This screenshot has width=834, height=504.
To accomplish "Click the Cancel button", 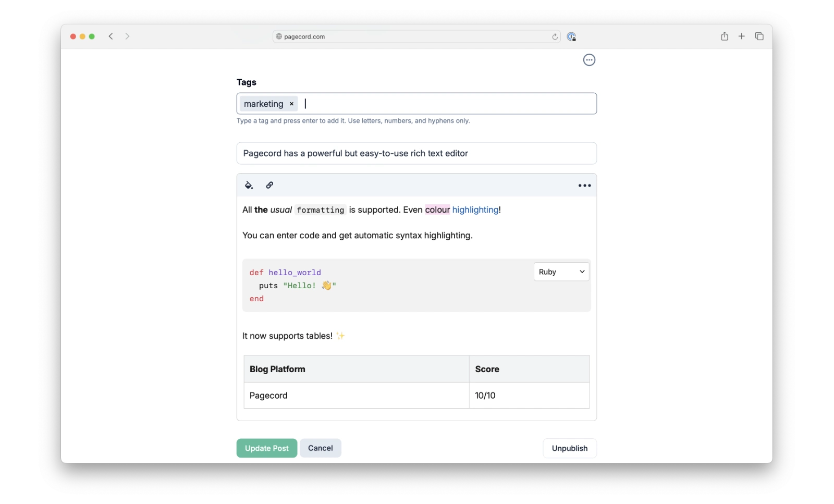I will point(320,448).
